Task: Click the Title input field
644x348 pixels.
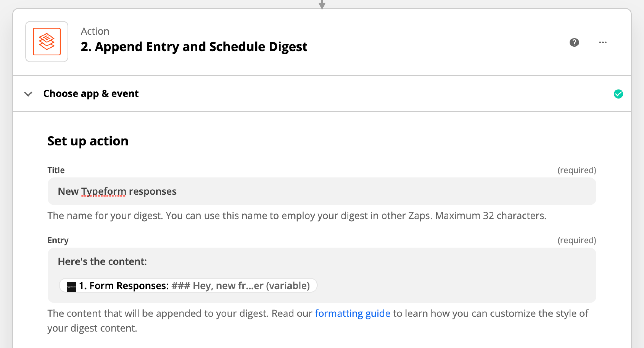Action: coord(322,191)
